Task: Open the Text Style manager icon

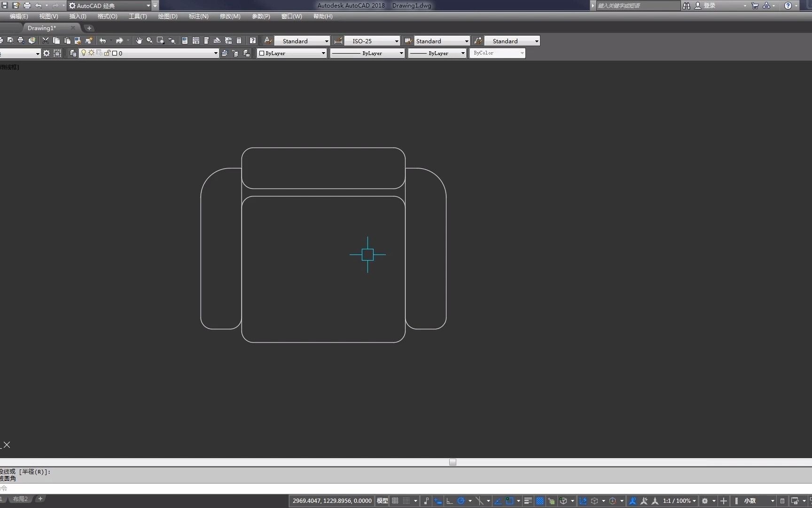Action: tap(268, 40)
